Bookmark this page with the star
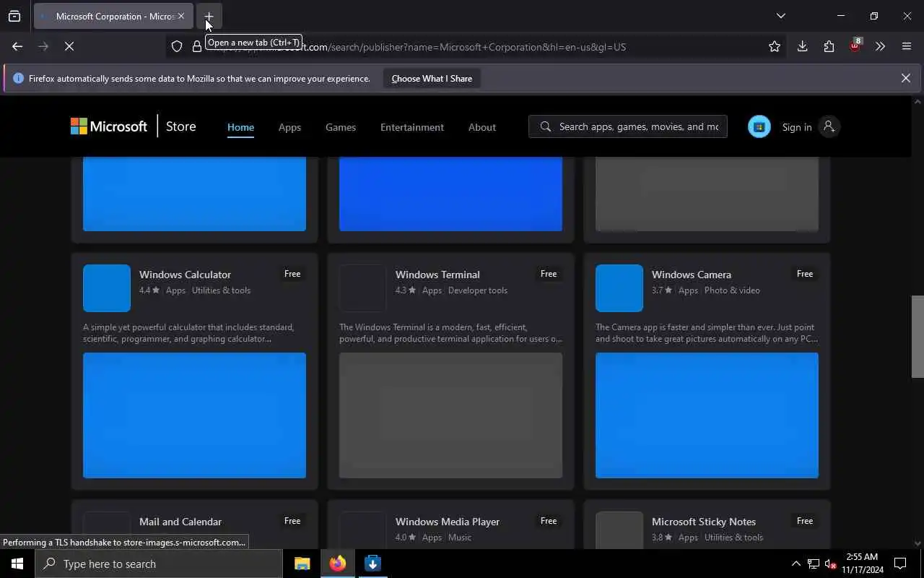924x578 pixels. coord(775,46)
